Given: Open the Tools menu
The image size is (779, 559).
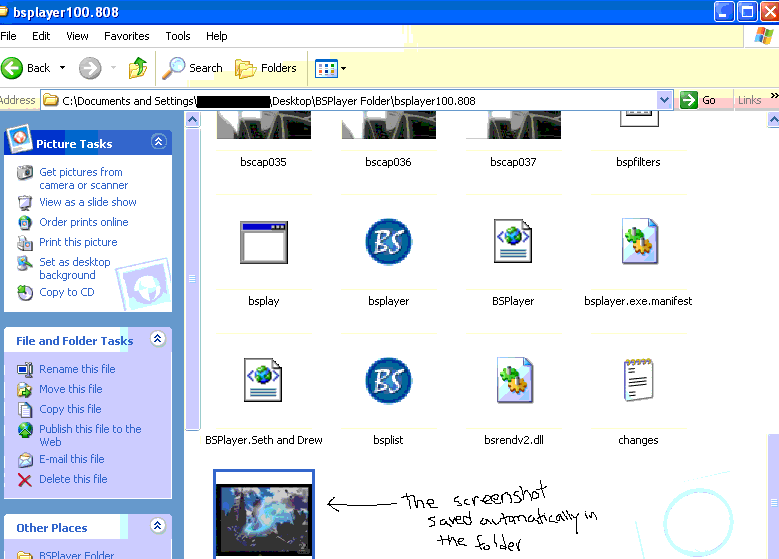Looking at the screenshot, I should pyautogui.click(x=178, y=36).
